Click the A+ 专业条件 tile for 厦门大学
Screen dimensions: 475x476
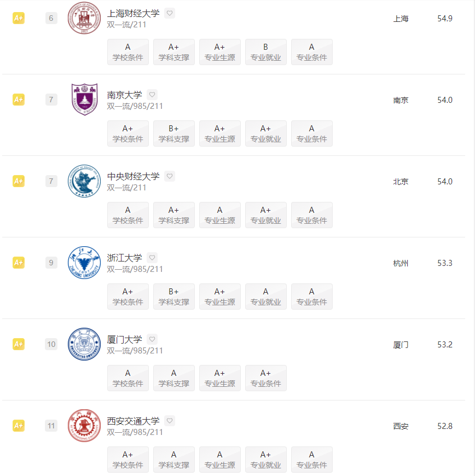pos(266,378)
